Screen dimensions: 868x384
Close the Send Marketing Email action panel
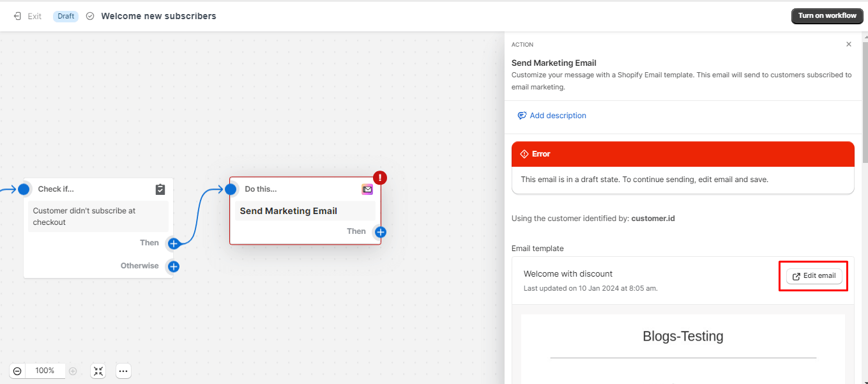coord(848,43)
